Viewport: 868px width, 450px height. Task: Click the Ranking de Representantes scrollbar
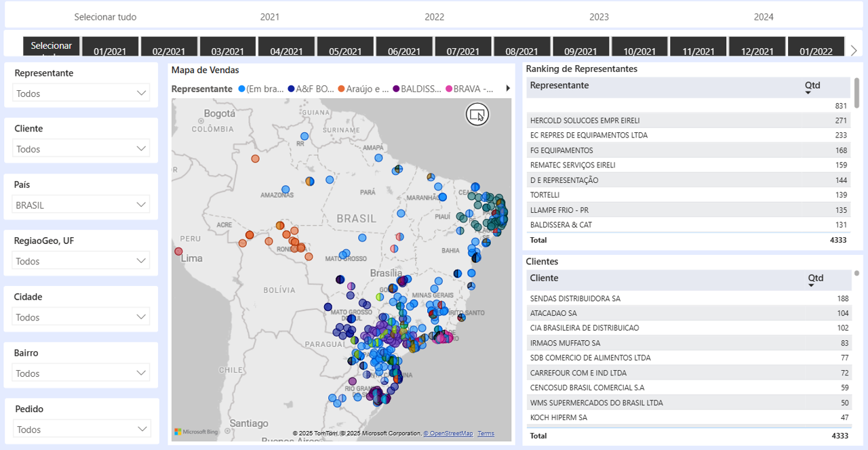point(856,92)
